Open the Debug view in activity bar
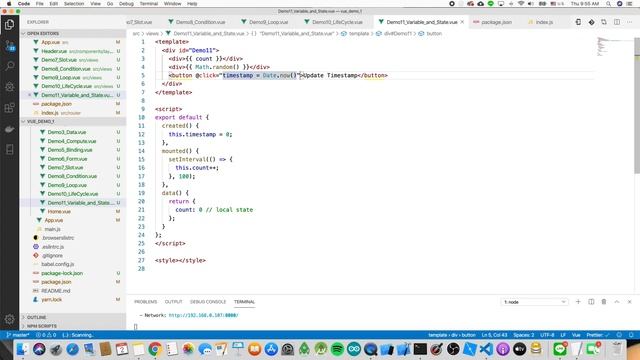This screenshot has width=640, height=360. coord(9,87)
